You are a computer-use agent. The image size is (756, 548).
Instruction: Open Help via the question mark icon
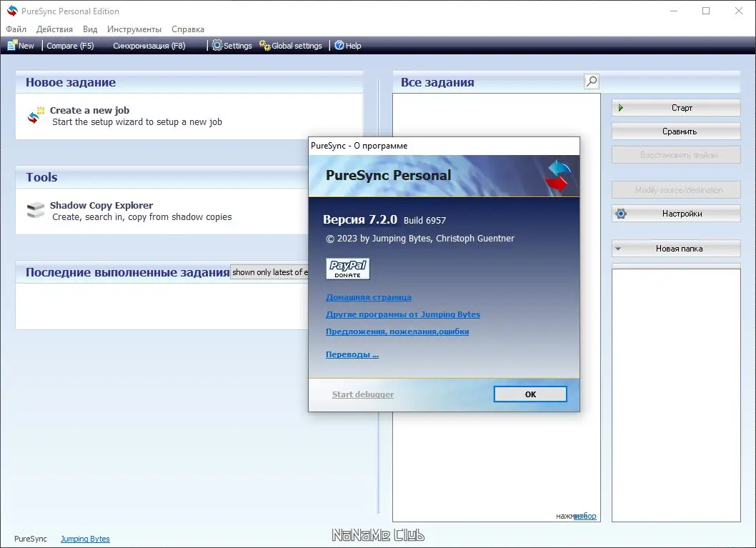tap(339, 45)
